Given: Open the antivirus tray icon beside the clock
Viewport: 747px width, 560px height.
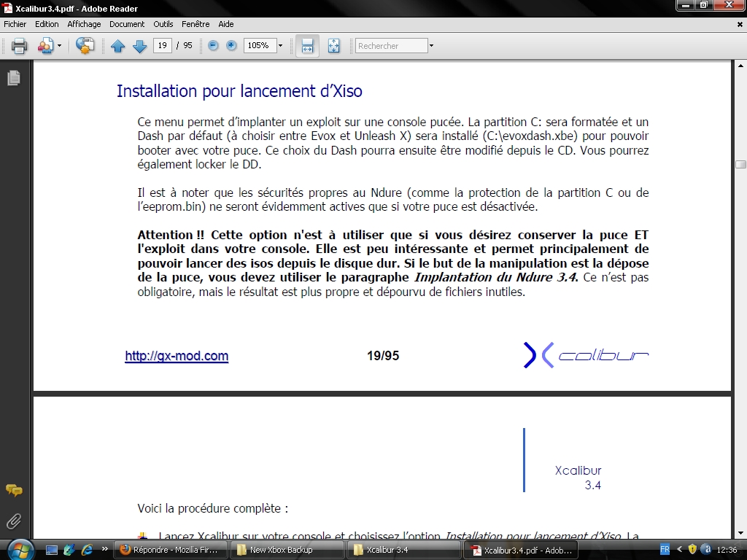Looking at the screenshot, I should [x=707, y=550].
